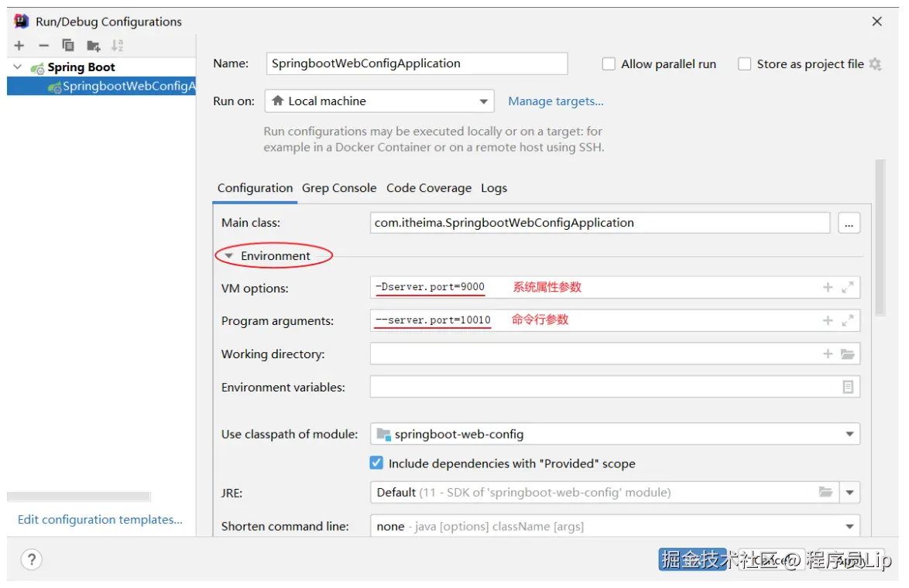Click the JRE Default field
The image size is (909, 588).
tap(604, 492)
